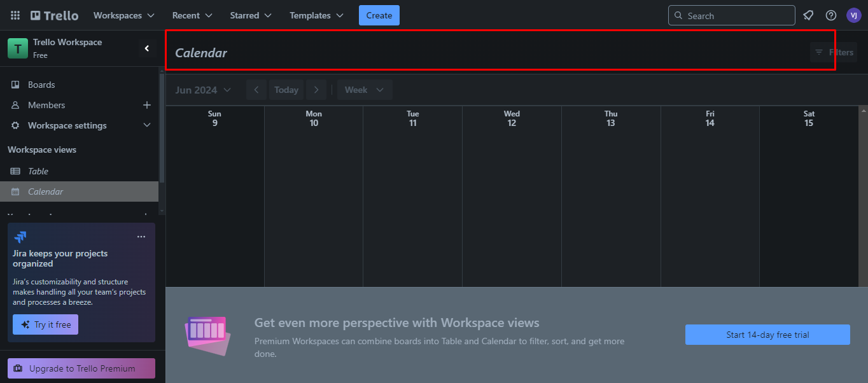Click Start 14-day free trial button
The height and width of the screenshot is (383, 868).
[x=767, y=335]
